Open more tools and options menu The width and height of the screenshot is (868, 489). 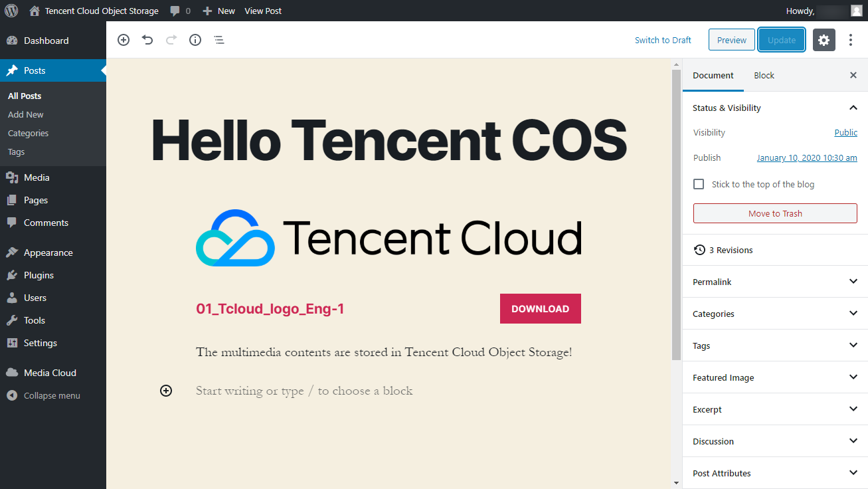pos(851,40)
